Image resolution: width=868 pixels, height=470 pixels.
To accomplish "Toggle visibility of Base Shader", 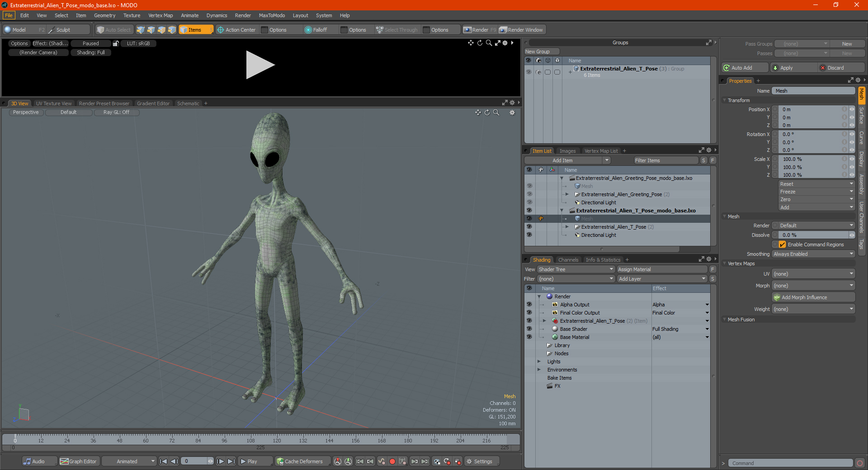I will pyautogui.click(x=529, y=329).
